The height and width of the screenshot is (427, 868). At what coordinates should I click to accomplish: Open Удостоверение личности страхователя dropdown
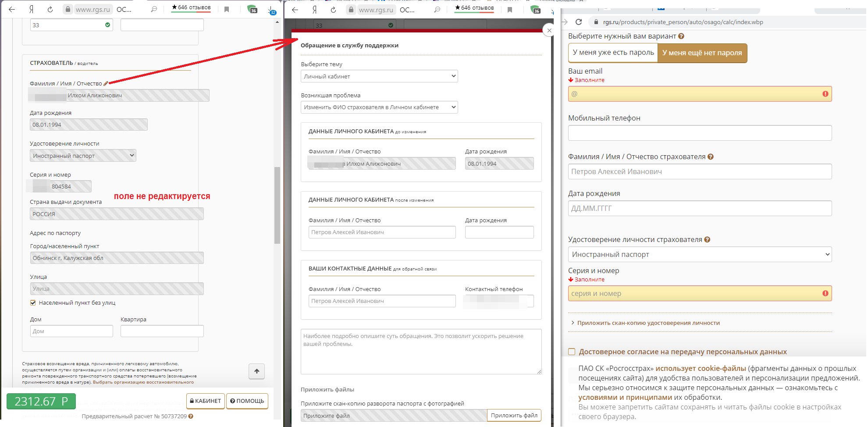(x=700, y=255)
